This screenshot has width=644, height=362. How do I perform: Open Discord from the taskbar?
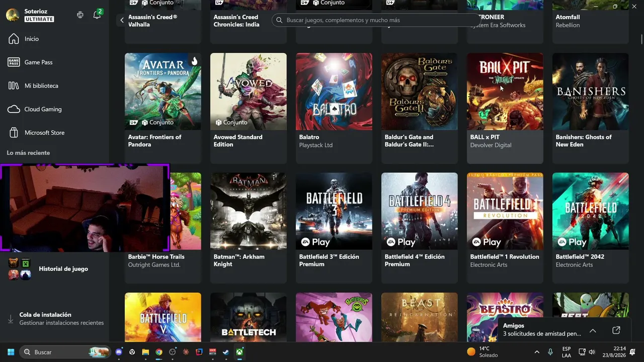[x=119, y=352]
